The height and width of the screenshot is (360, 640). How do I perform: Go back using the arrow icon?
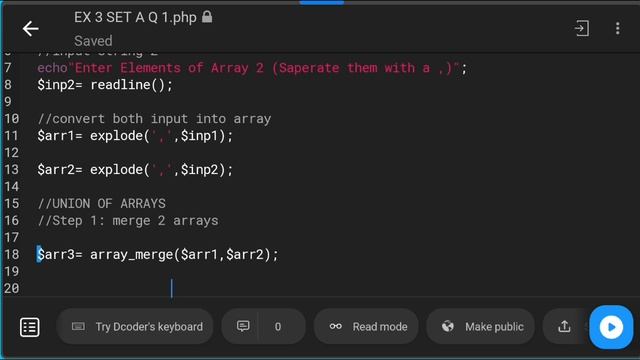point(31,29)
